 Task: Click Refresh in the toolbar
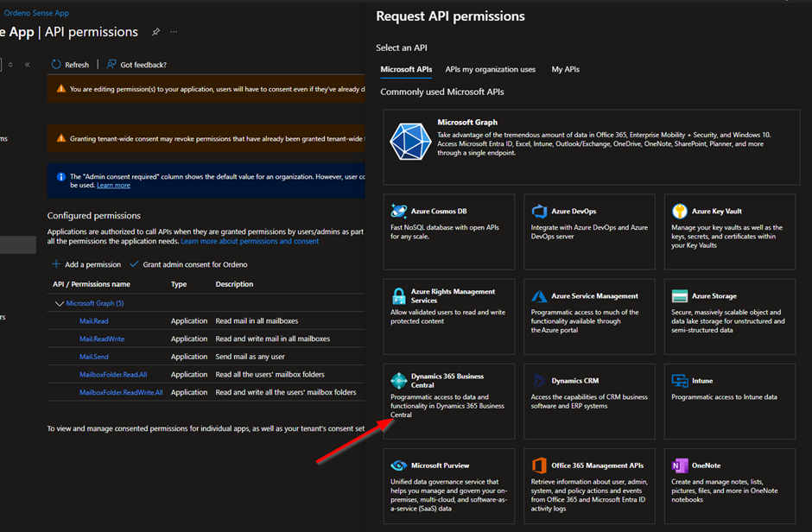[x=71, y=65]
